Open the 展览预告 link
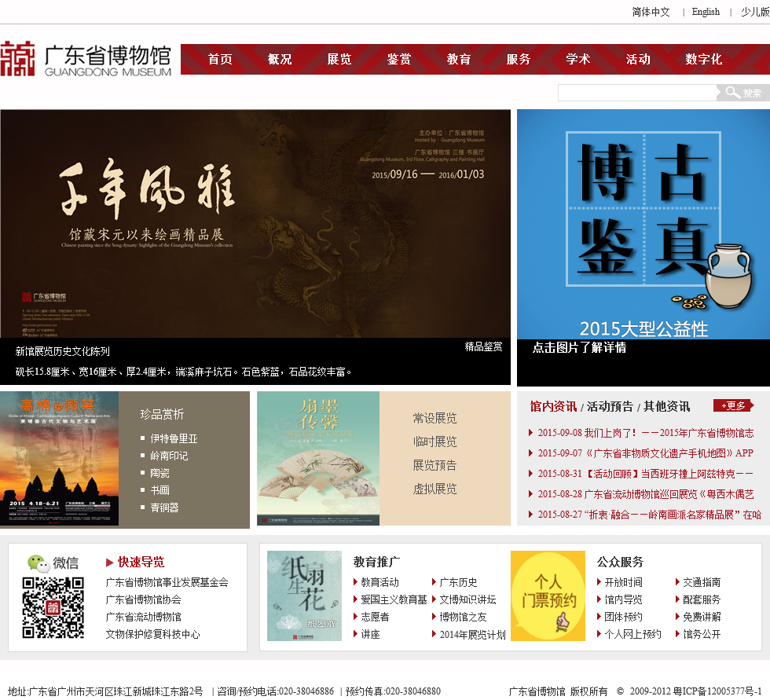This screenshot has height=700, width=770. pyautogui.click(x=434, y=465)
